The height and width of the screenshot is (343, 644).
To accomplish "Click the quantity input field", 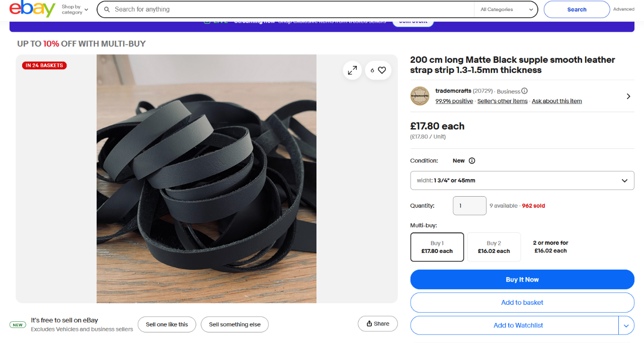I will (x=469, y=206).
